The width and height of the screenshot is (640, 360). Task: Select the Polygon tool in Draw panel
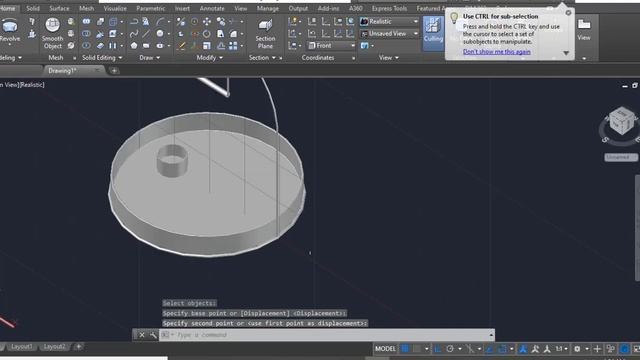tap(134, 46)
